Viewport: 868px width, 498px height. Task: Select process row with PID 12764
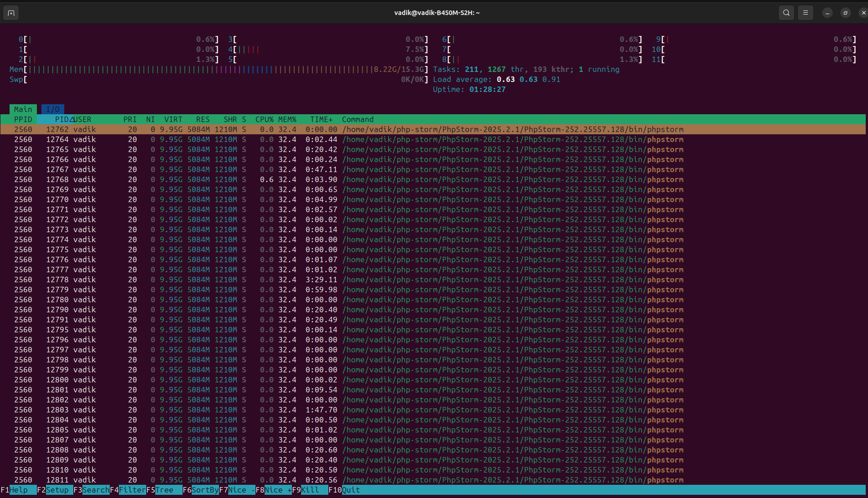(433, 139)
